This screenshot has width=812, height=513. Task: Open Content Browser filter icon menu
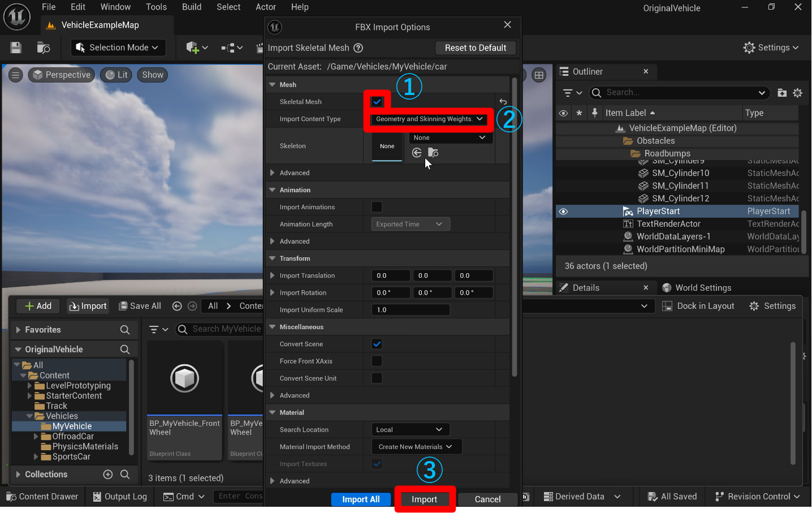click(158, 329)
